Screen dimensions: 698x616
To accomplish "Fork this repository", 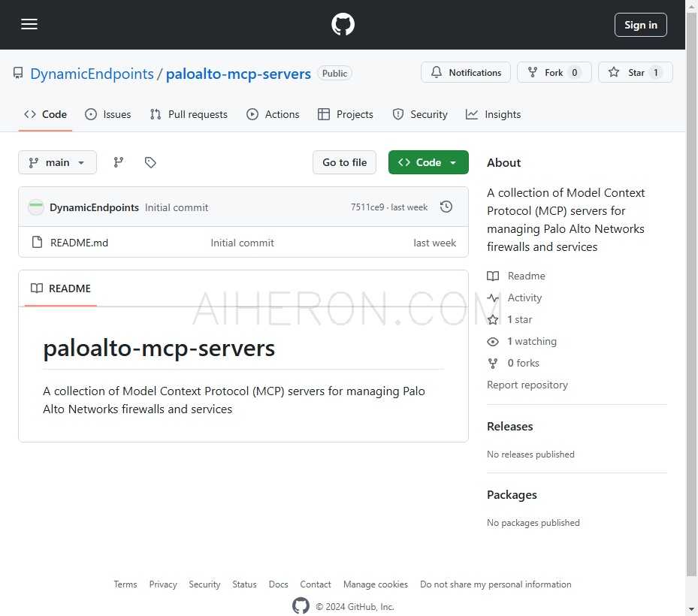I will coord(554,73).
